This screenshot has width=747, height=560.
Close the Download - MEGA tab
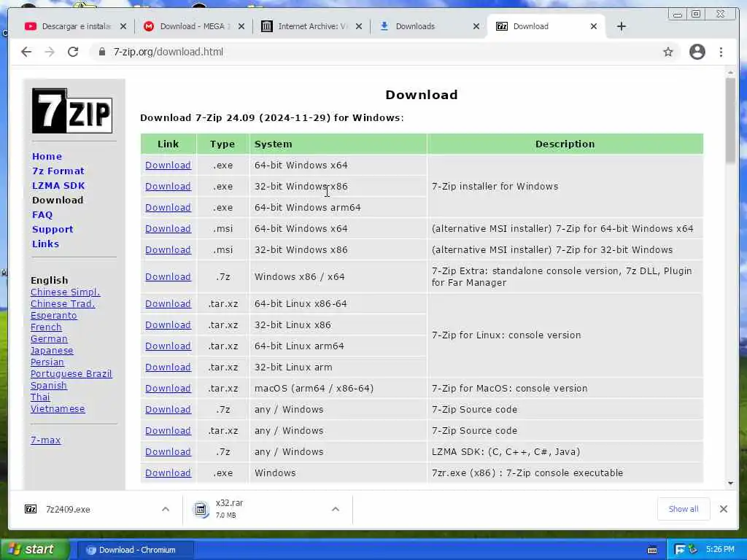pyautogui.click(x=241, y=26)
